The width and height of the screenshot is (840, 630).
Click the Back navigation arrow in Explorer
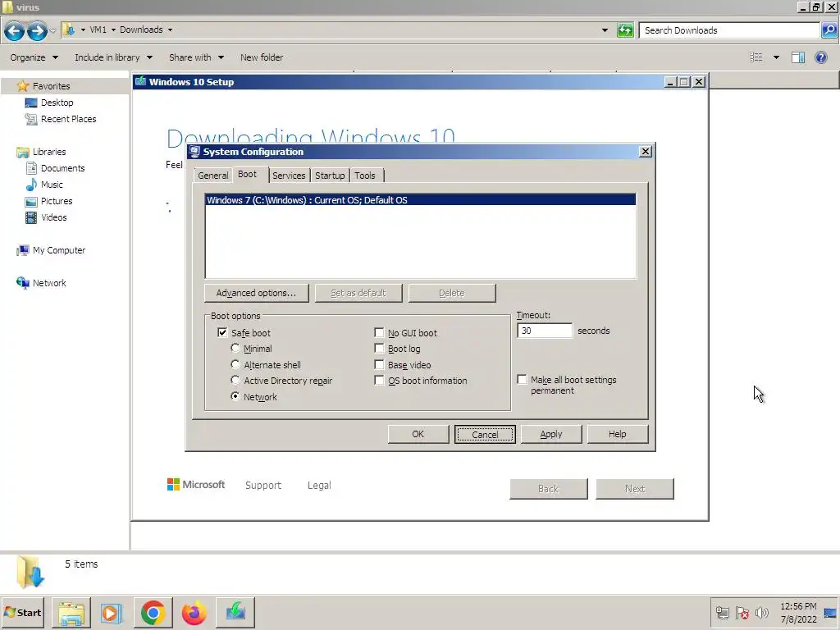[x=15, y=31]
